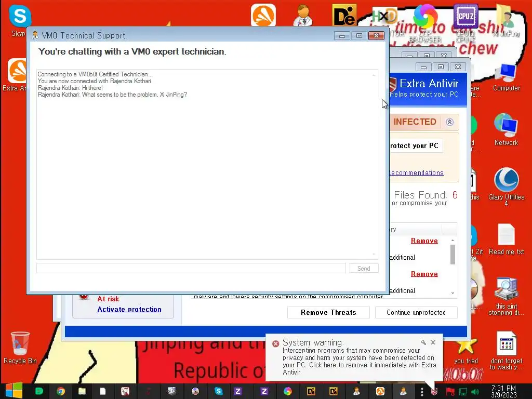Minimize the VM0 Technical Support window
This screenshot has width=532, height=399.
click(342, 36)
